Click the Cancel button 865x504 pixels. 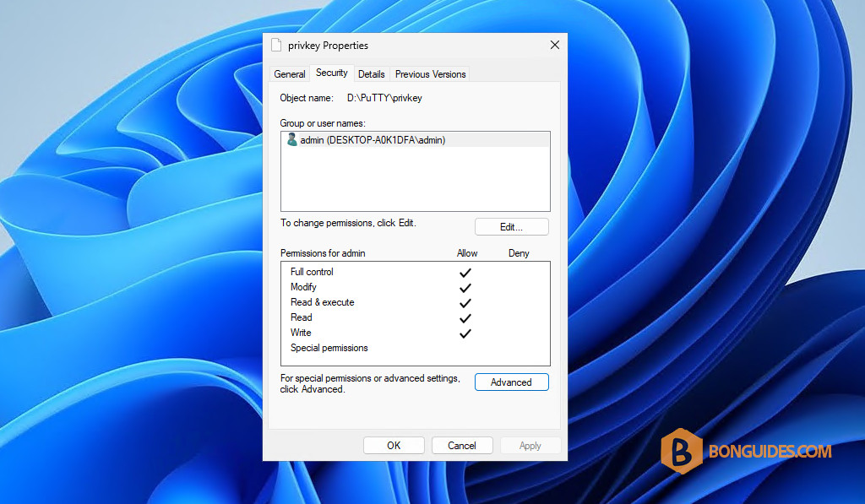(x=462, y=446)
